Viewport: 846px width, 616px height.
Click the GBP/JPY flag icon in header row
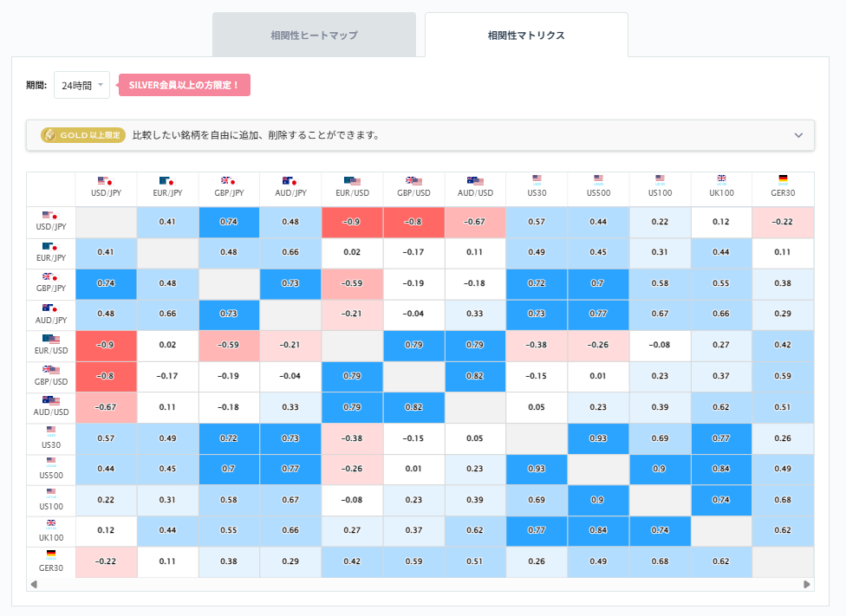pos(228,181)
